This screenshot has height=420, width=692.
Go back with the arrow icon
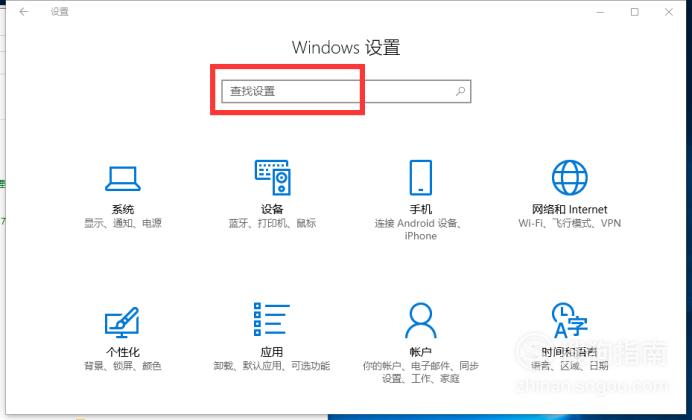point(24,11)
